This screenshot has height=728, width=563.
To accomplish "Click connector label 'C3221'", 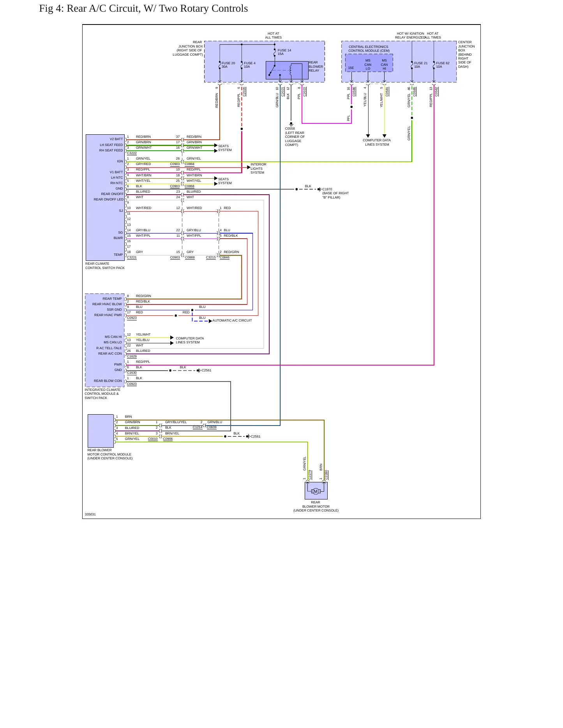I will [132, 258].
